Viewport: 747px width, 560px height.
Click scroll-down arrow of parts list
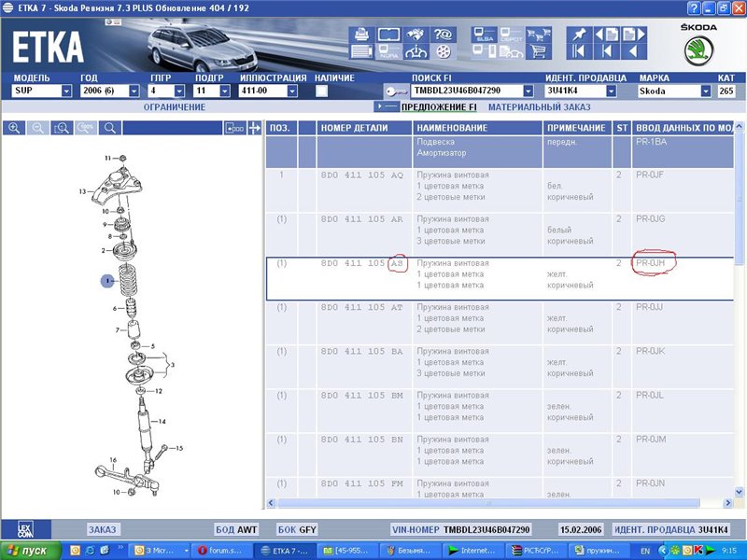739,492
